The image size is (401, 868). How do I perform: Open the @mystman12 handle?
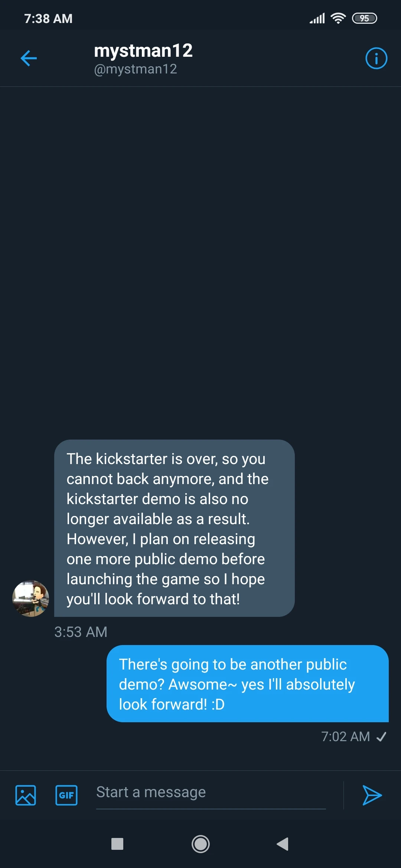click(136, 69)
